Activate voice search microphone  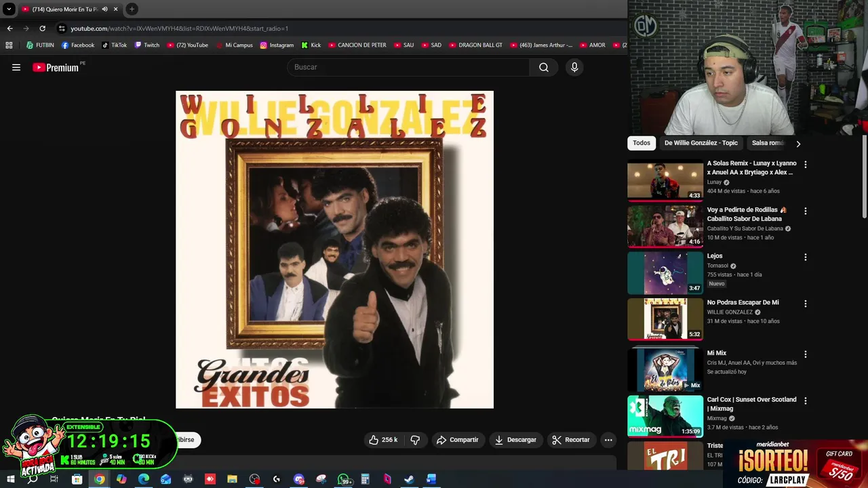(574, 67)
